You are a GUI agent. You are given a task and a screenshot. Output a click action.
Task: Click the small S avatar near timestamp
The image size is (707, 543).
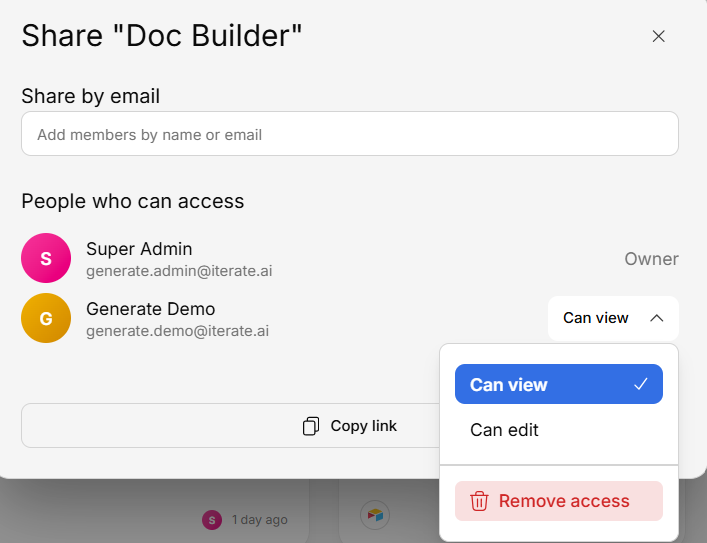pyautogui.click(x=211, y=520)
